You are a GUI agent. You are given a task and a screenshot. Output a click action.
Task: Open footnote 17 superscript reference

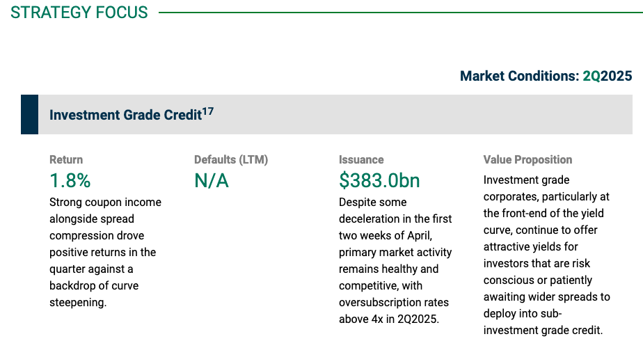pyautogui.click(x=208, y=111)
